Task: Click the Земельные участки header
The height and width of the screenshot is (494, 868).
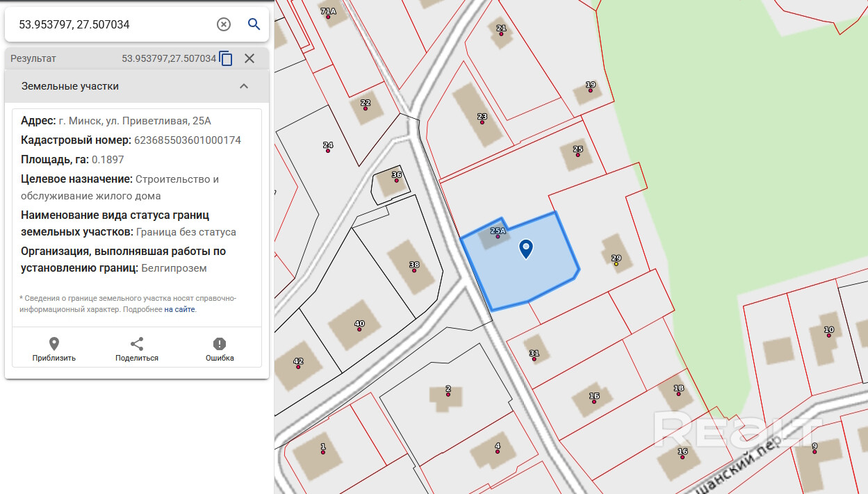Action: (70, 86)
